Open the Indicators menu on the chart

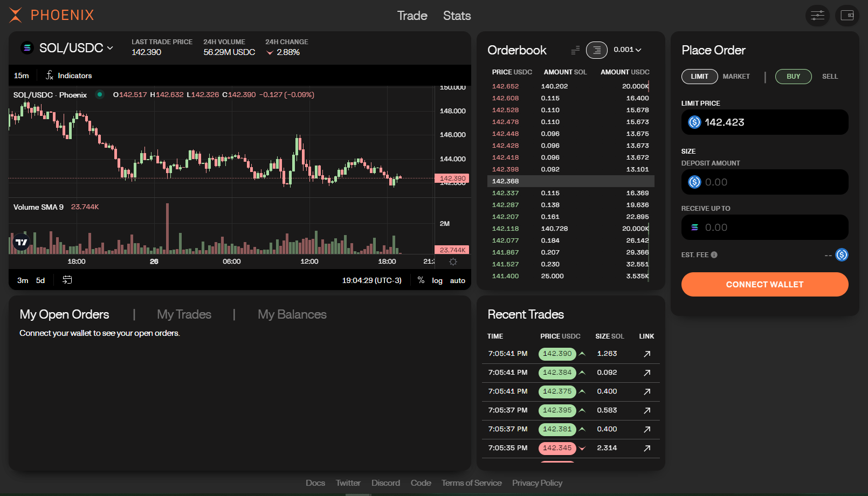coord(74,75)
